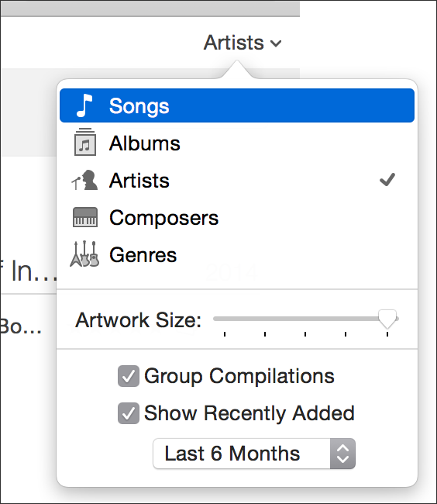Switch to Genres view
437x504 pixels.
237,255
